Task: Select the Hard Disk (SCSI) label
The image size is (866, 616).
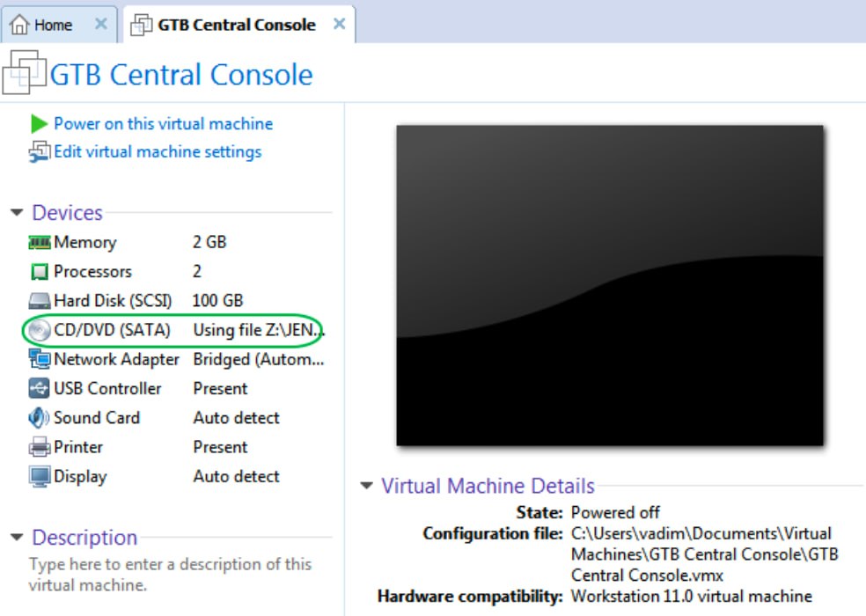Action: [x=113, y=301]
